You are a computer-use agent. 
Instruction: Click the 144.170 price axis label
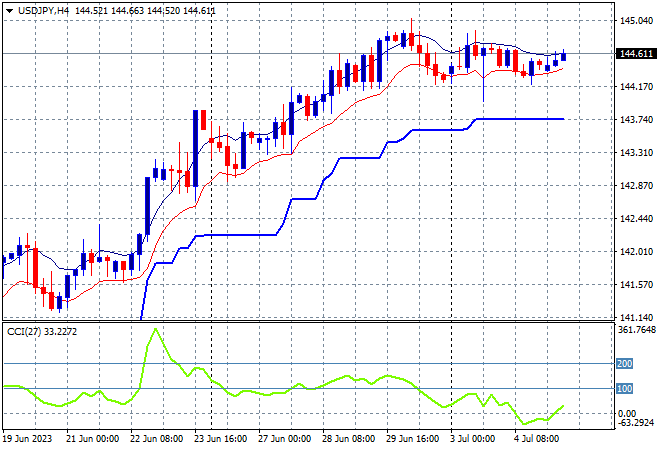coord(636,87)
